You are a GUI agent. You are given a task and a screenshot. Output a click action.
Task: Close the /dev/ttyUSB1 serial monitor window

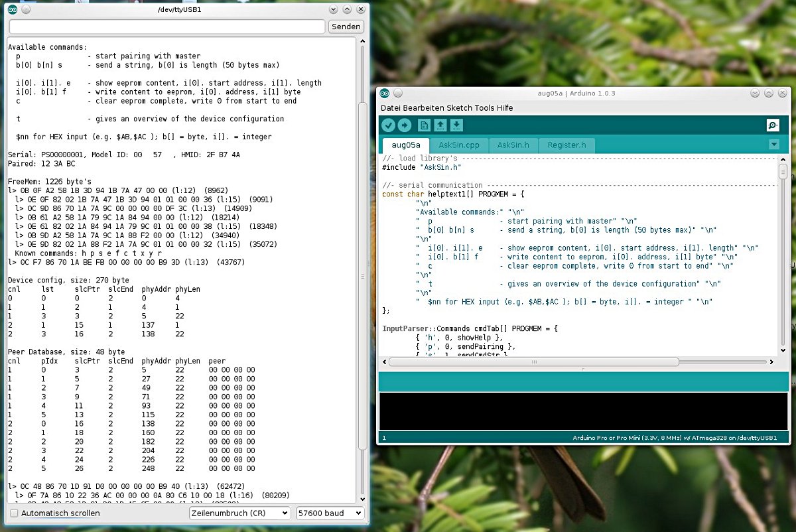pyautogui.click(x=360, y=10)
